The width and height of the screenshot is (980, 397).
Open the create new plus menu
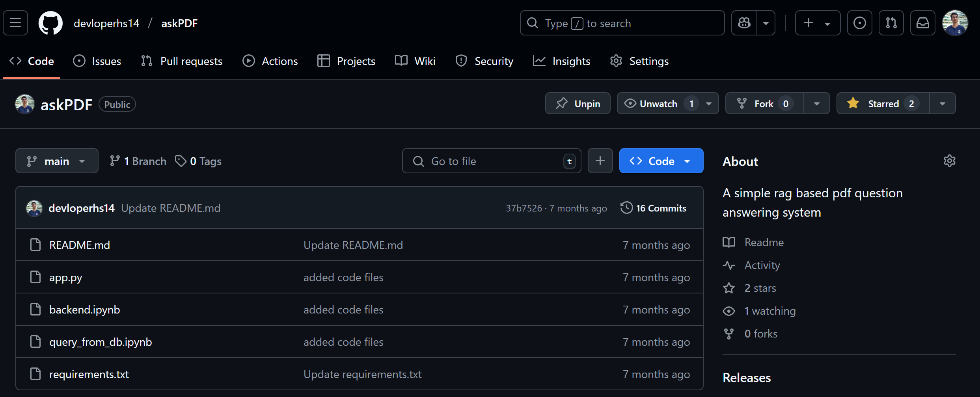(x=818, y=23)
